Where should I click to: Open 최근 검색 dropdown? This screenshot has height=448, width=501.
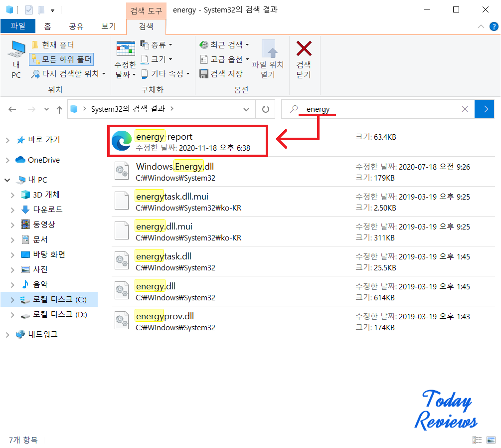pos(224,45)
